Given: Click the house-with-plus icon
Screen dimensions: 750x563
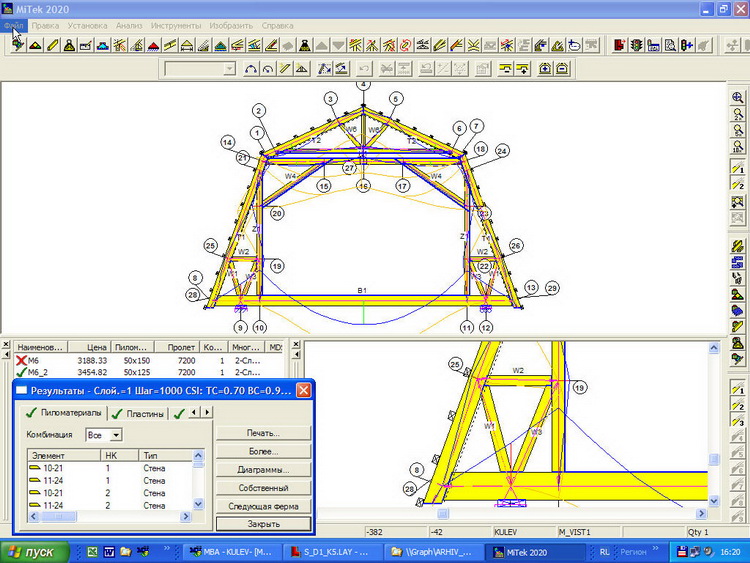Looking at the screenshot, I should [545, 69].
